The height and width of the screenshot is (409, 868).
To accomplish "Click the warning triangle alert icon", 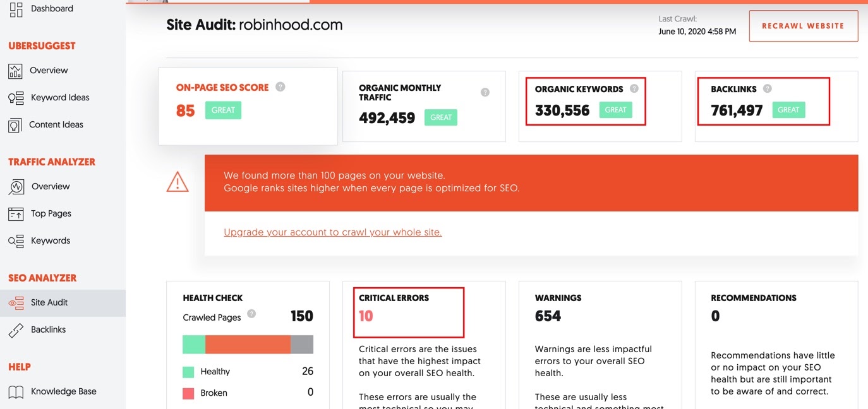I will tap(178, 182).
